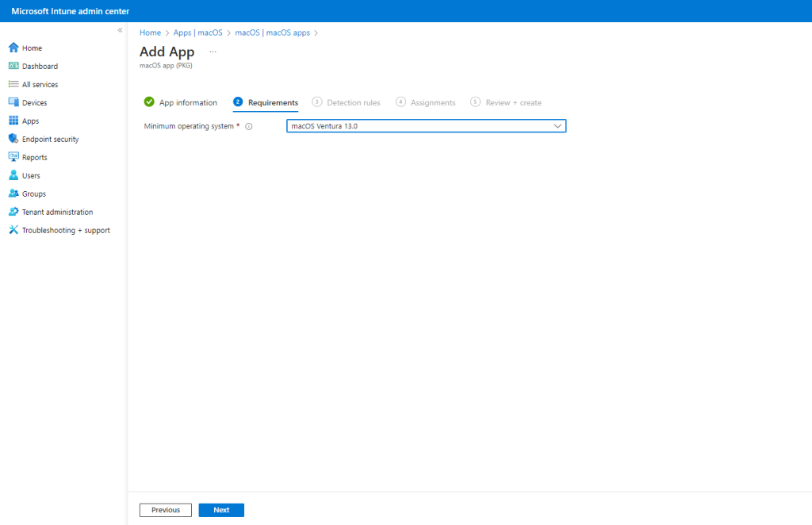
Task: Open Tenant administration gear icon
Action: coord(13,212)
